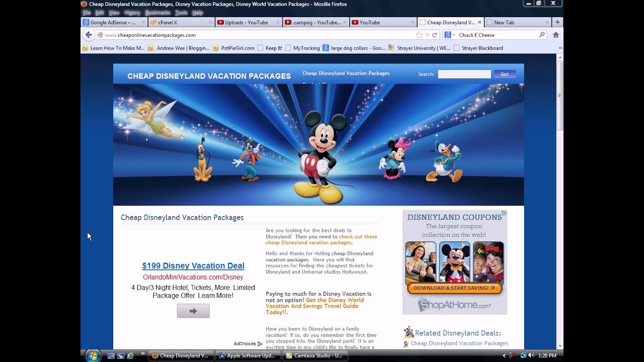Close the Cheap Disneyland tab

pyautogui.click(x=479, y=22)
